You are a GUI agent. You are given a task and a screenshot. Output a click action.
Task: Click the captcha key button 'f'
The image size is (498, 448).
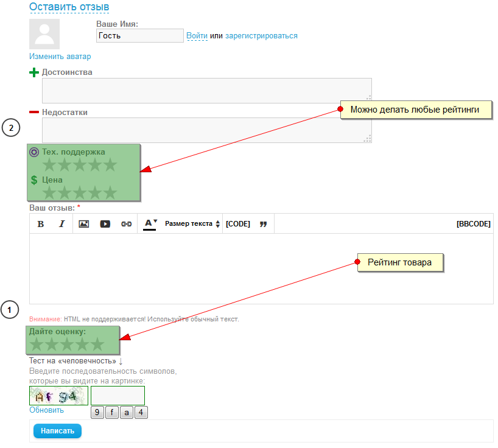coord(112,413)
